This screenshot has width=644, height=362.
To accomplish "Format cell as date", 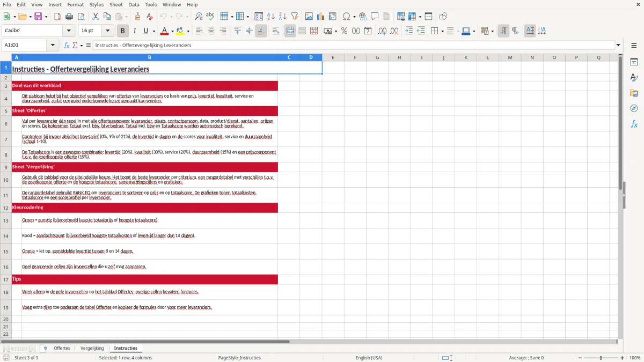I will tap(368, 31).
